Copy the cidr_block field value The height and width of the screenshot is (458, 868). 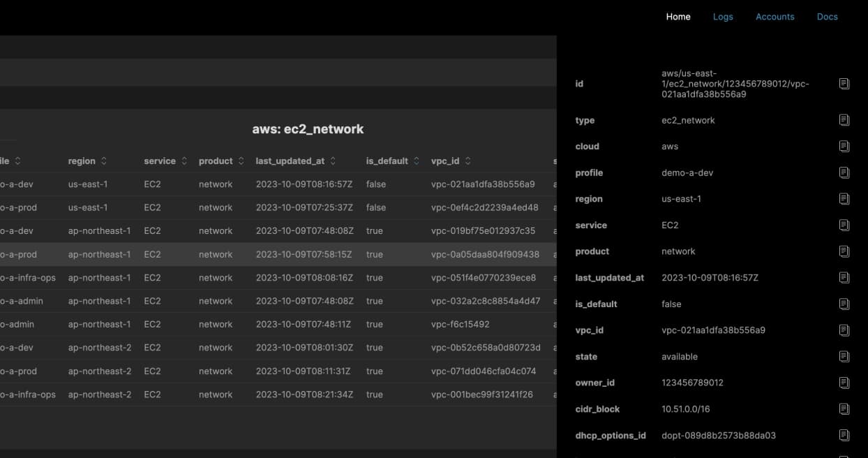pos(844,409)
